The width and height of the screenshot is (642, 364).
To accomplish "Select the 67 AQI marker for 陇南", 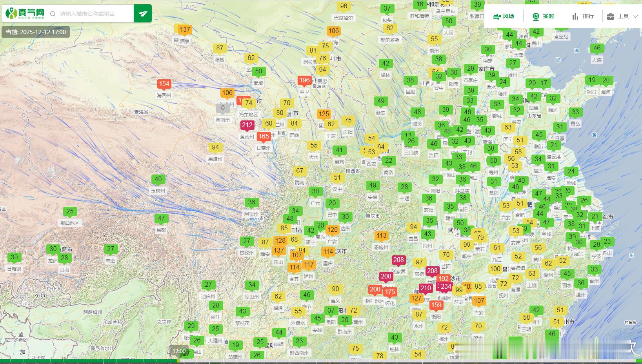I will pos(300,171).
